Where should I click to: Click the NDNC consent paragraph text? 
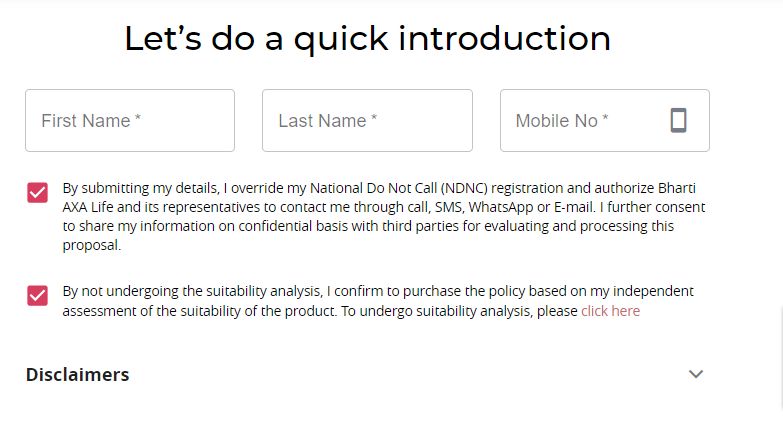(380, 217)
